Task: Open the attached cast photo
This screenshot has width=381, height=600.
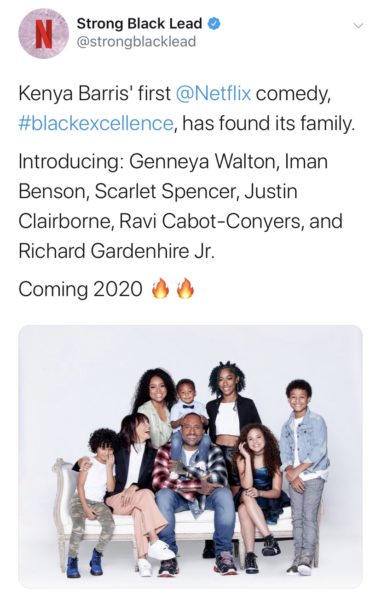Action: pos(190,456)
